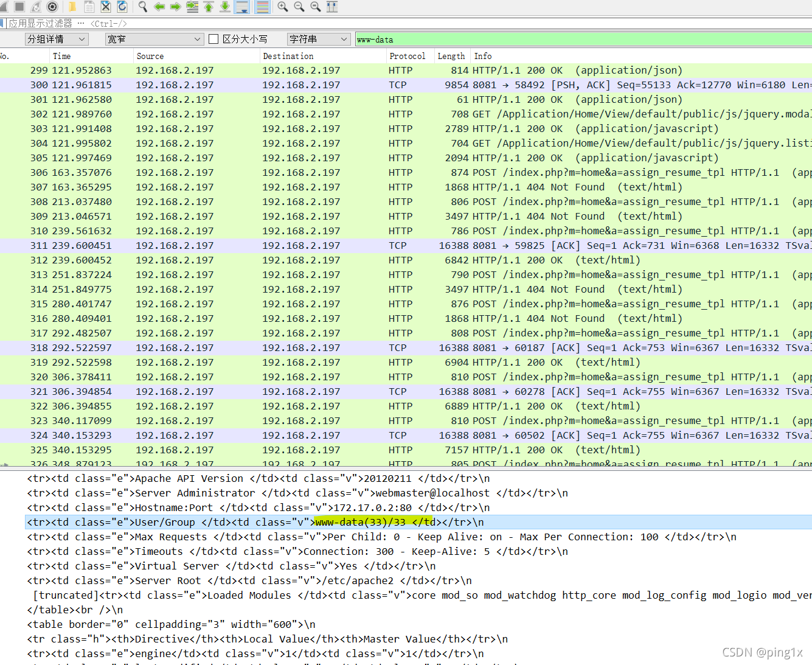Click the find packet magnifier icon

pos(142,7)
